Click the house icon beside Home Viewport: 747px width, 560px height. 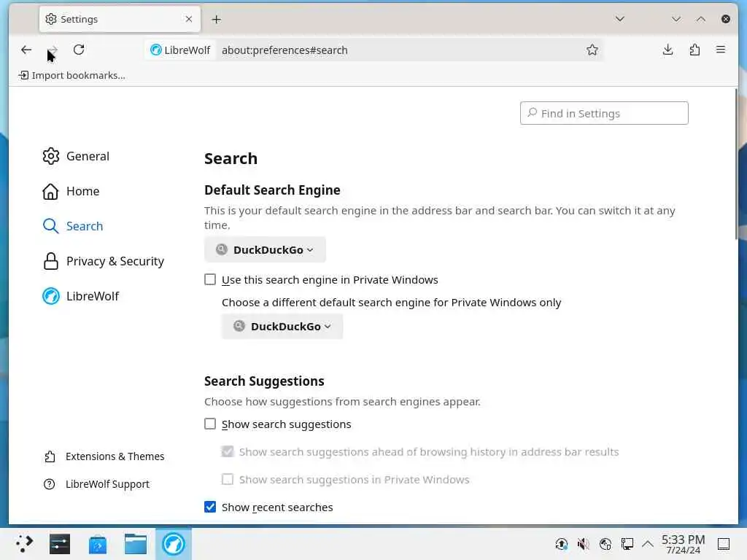[50, 192]
